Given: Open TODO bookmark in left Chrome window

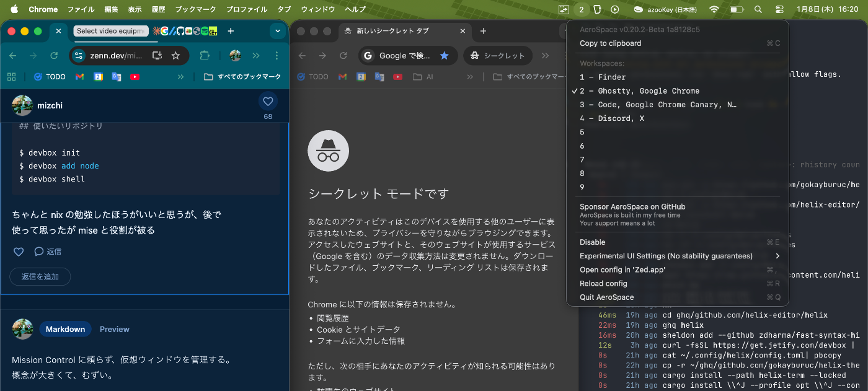Looking at the screenshot, I should (x=50, y=77).
